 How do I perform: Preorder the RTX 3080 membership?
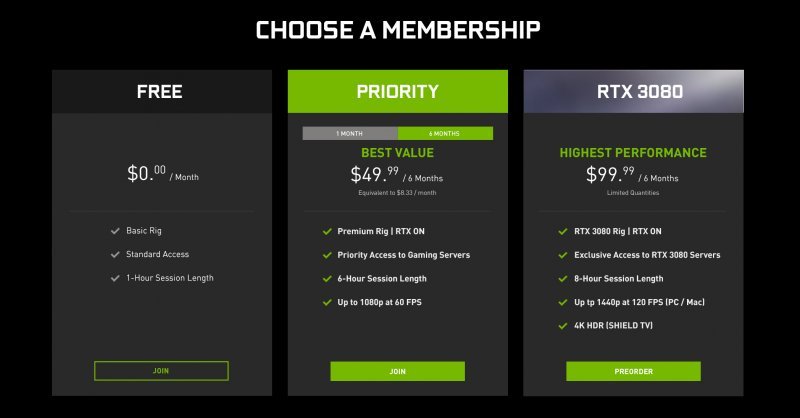(633, 371)
